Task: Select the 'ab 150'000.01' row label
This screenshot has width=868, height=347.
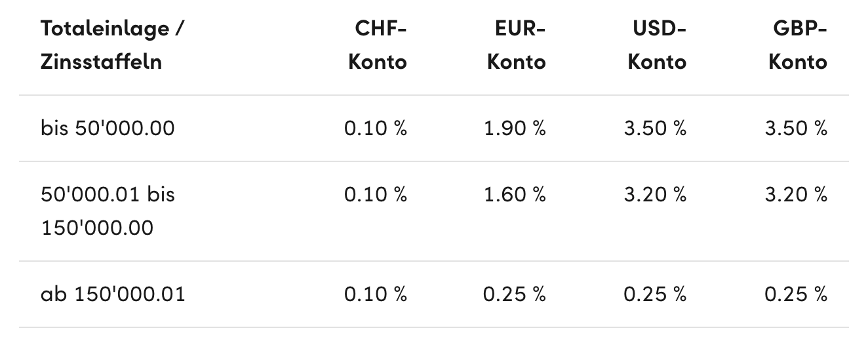Action: tap(113, 294)
